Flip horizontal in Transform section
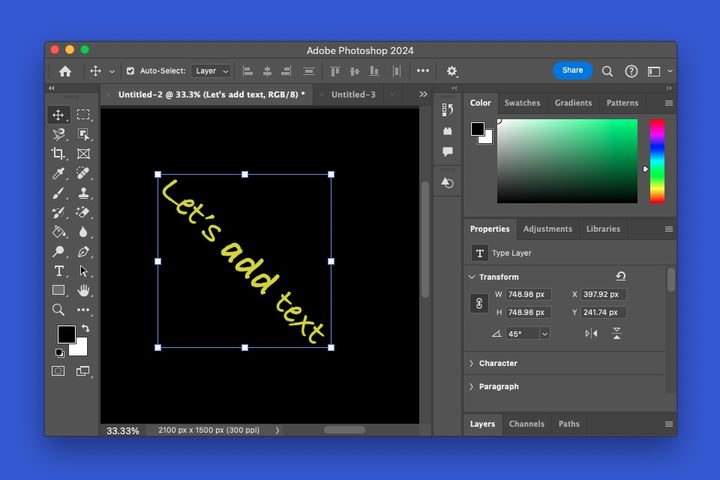The image size is (720, 480). click(591, 333)
